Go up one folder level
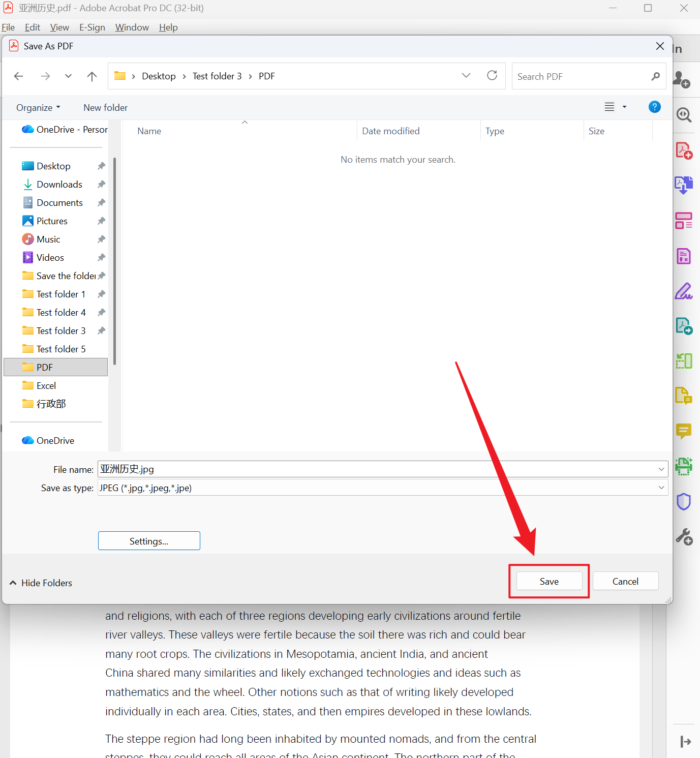 click(92, 76)
